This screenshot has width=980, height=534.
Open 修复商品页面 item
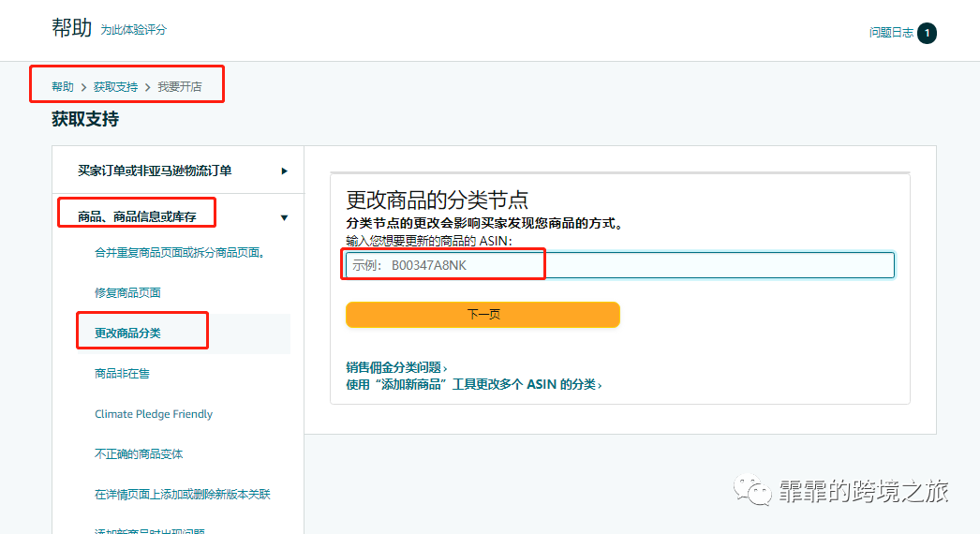click(127, 292)
